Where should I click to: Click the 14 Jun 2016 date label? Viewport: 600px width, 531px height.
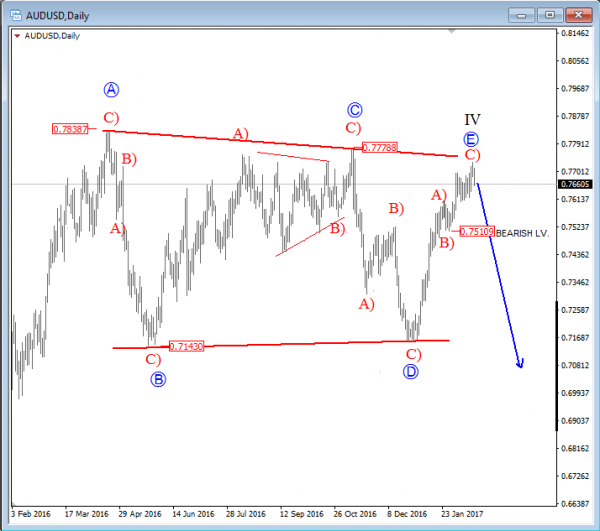[193, 514]
